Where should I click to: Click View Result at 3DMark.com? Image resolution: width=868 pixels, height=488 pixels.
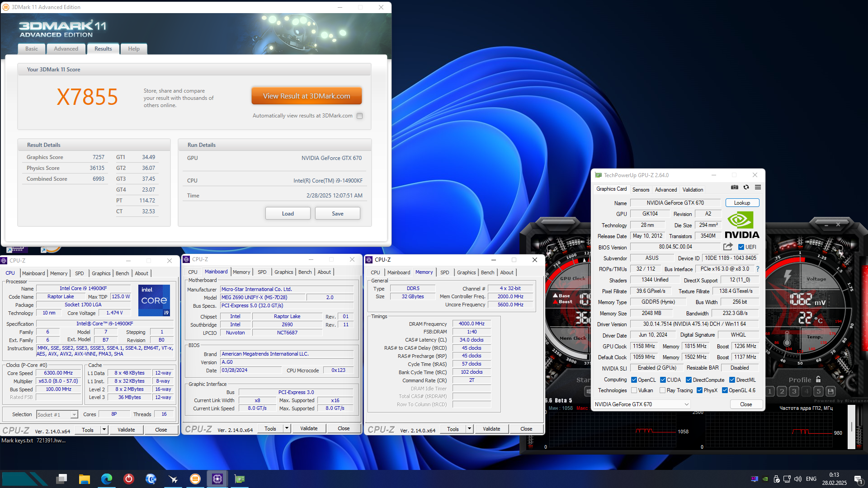coord(307,96)
